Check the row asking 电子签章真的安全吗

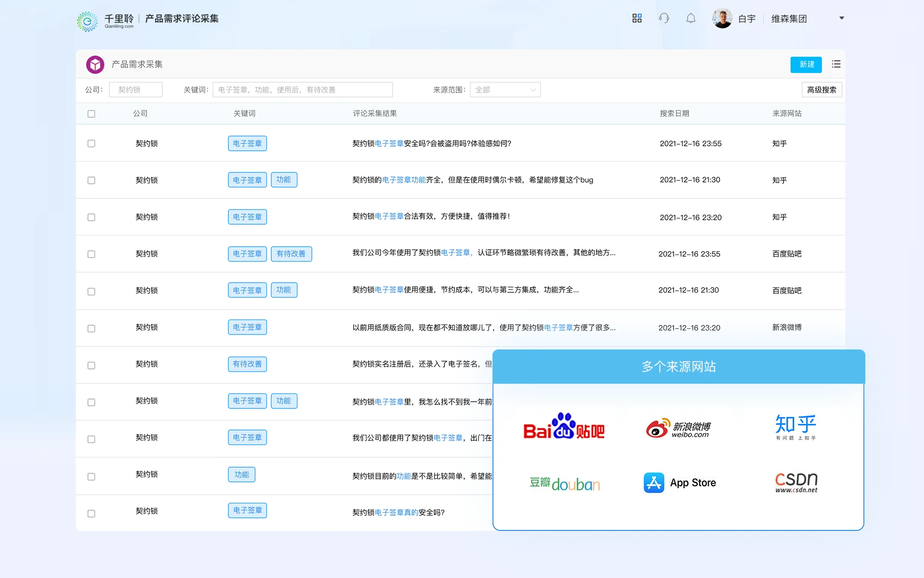pos(91,513)
